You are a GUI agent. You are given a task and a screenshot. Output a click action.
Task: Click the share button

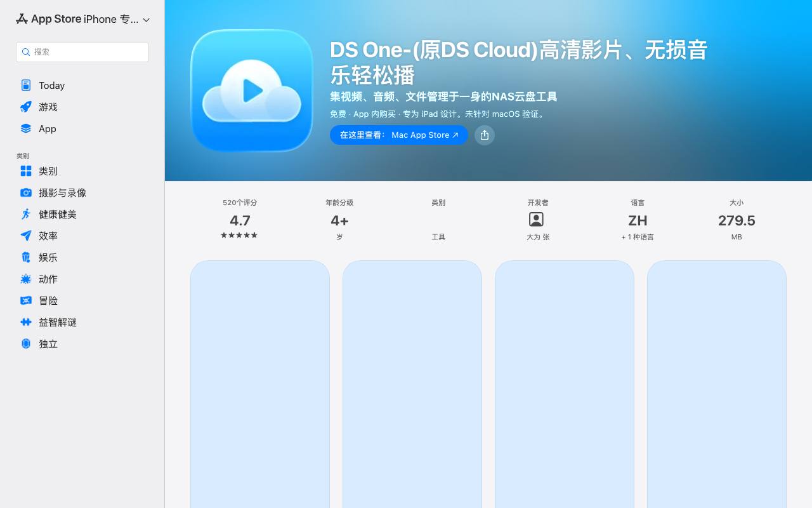[x=485, y=135]
